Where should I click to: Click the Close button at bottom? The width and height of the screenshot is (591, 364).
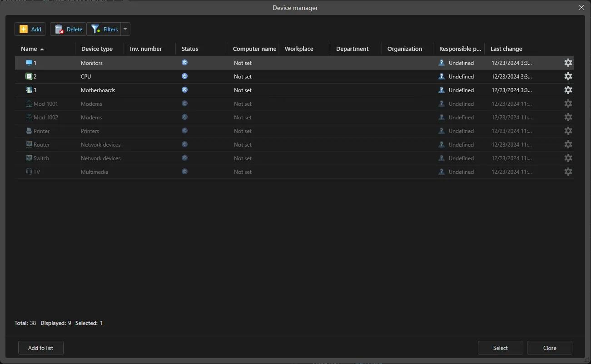point(550,348)
